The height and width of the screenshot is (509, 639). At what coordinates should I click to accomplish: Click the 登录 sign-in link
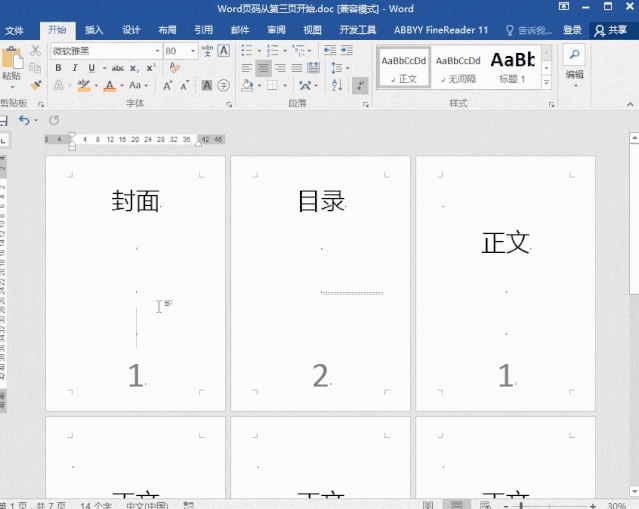(x=572, y=30)
